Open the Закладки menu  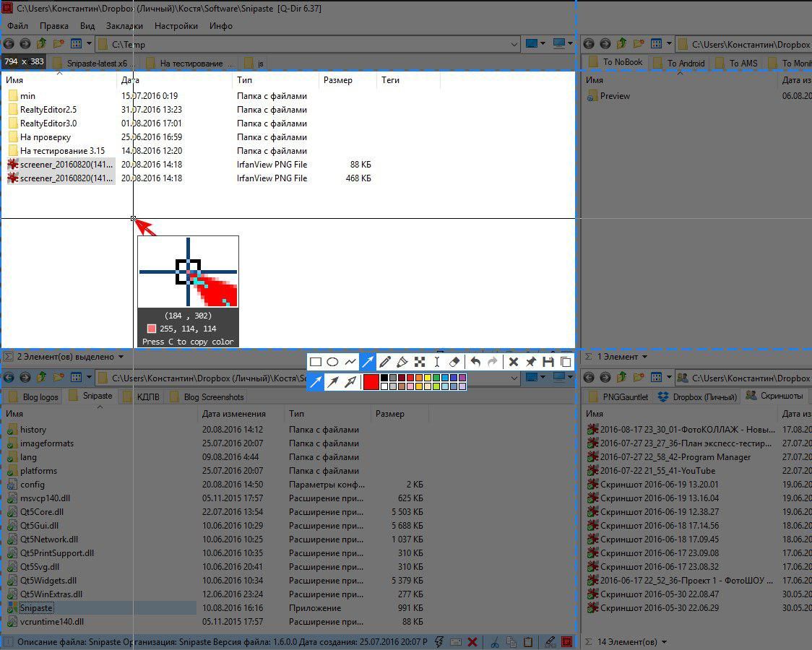pyautogui.click(x=124, y=25)
